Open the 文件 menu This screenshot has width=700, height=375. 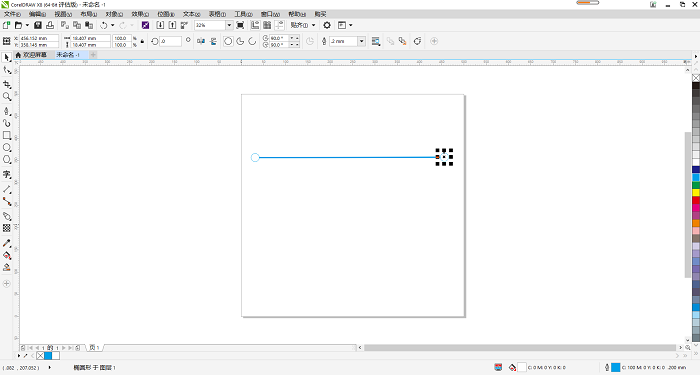tap(12, 14)
